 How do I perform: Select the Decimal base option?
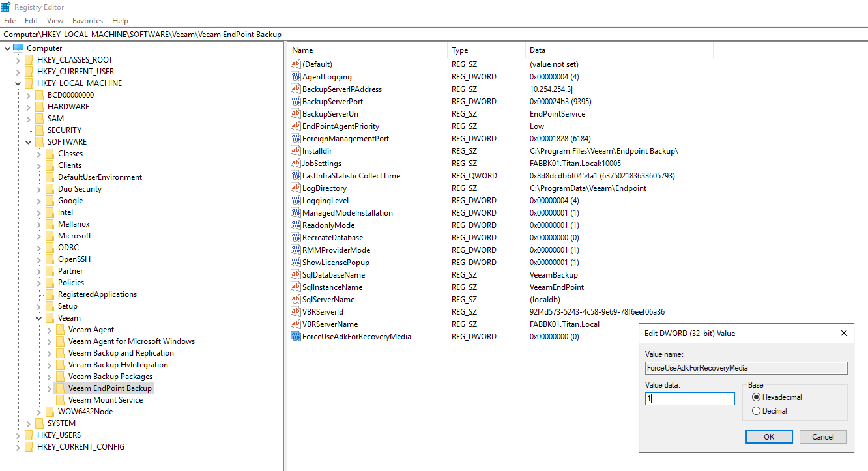coord(756,411)
